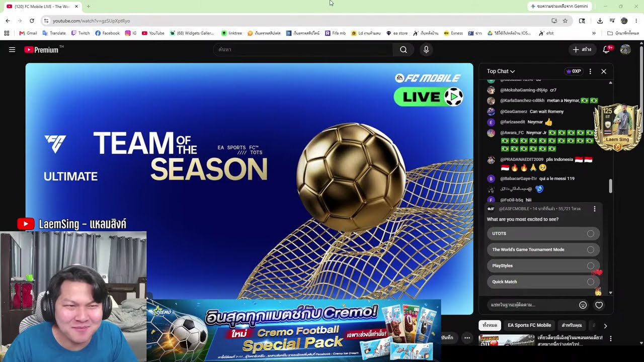Expand the Top Chat mode dropdown

(501, 71)
